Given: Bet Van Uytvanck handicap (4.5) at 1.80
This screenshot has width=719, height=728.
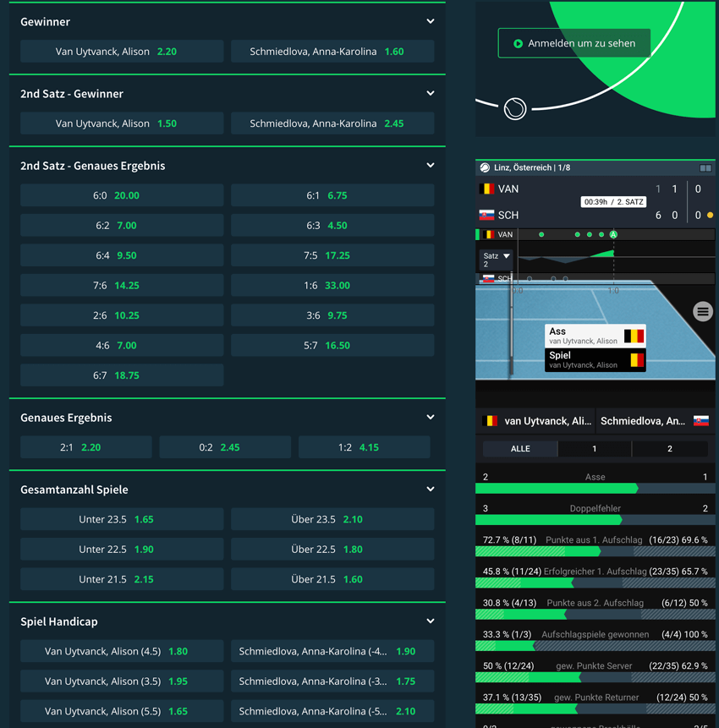Looking at the screenshot, I should [x=122, y=651].
